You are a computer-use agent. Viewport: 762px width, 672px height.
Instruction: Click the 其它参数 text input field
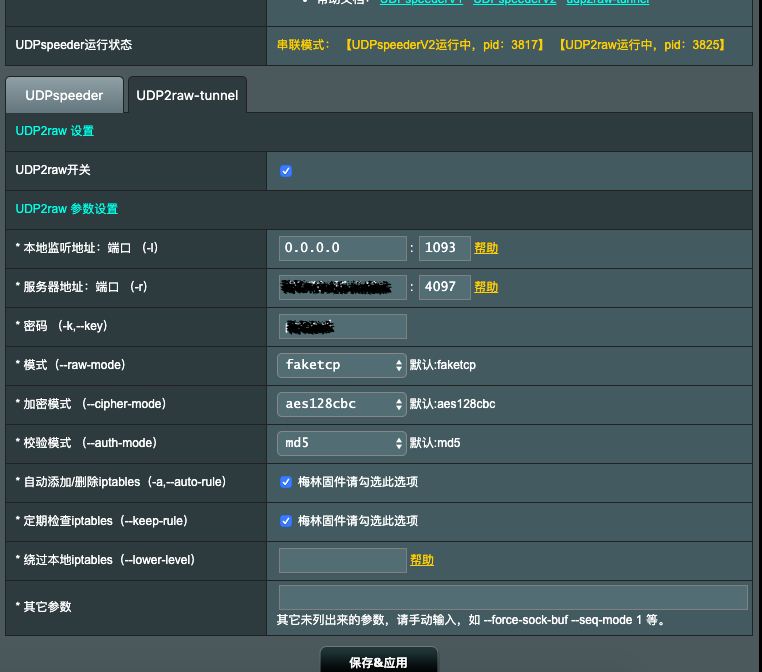coord(513,597)
